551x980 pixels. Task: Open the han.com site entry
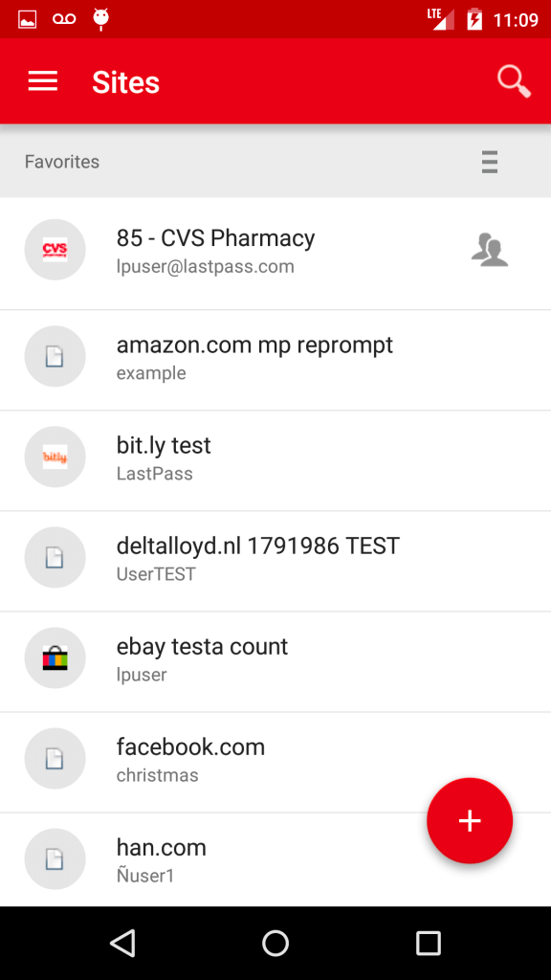pos(275,860)
